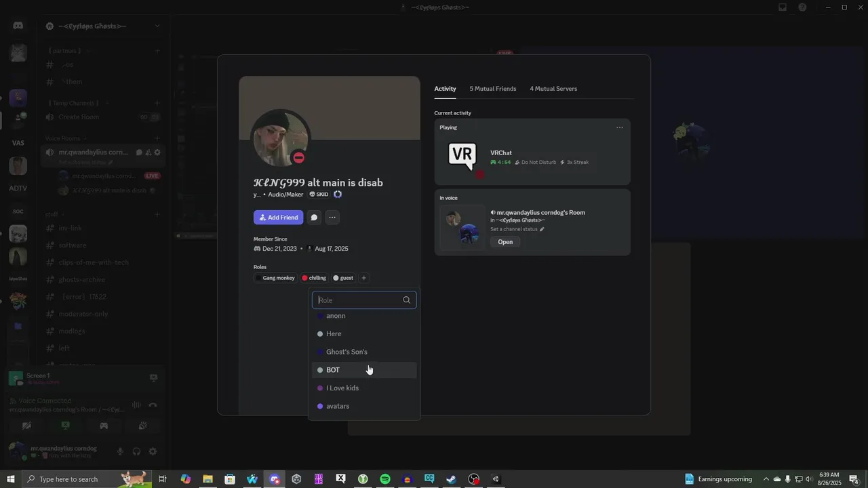This screenshot has height=488, width=868.
Task: Switch to the 5 Mutual Friends tab
Action: (x=493, y=89)
